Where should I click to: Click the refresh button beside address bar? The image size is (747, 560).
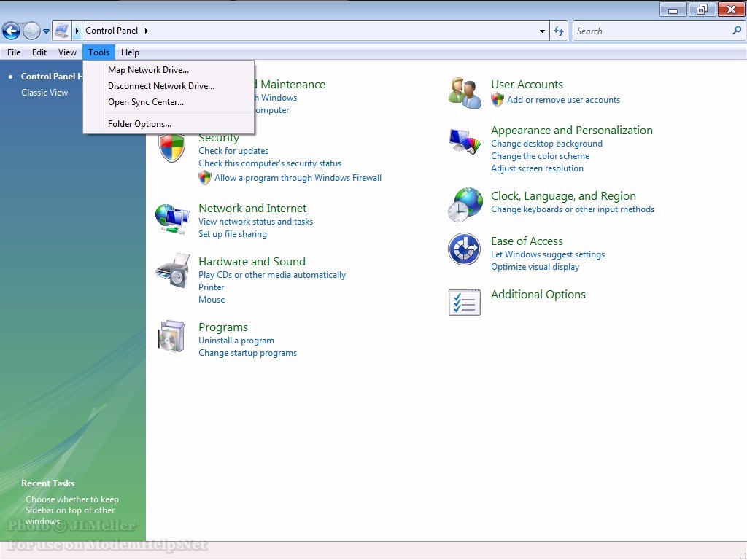559,31
